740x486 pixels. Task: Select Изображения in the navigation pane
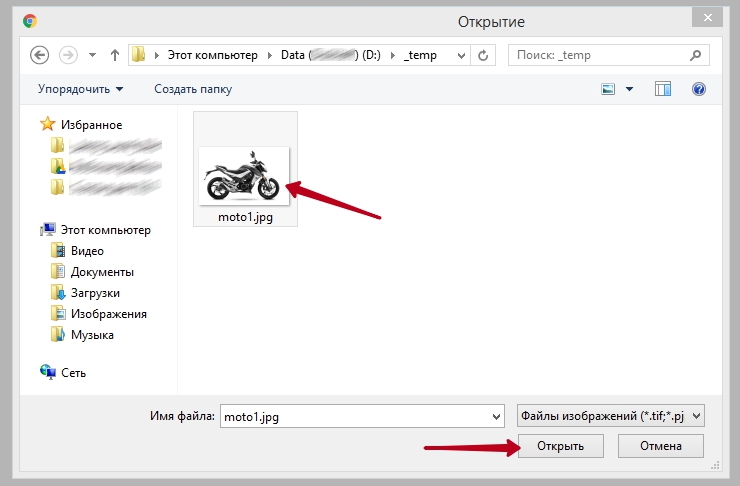coord(108,314)
